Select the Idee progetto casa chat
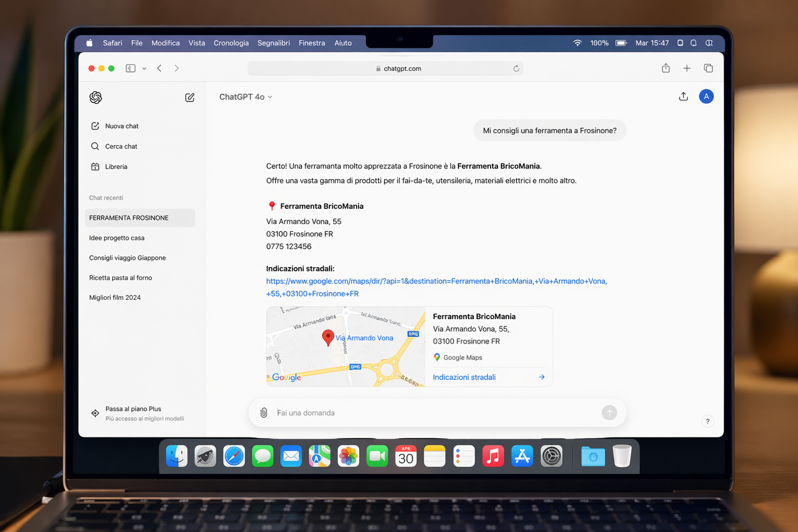The image size is (798, 532). (117, 238)
